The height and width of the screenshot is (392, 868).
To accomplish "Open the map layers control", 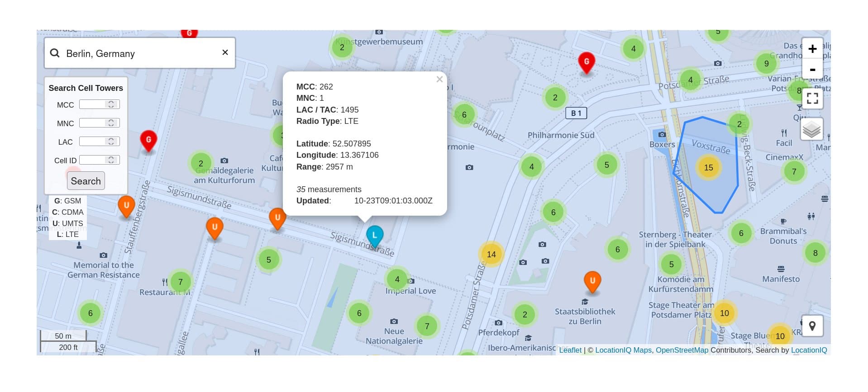I will point(812,129).
